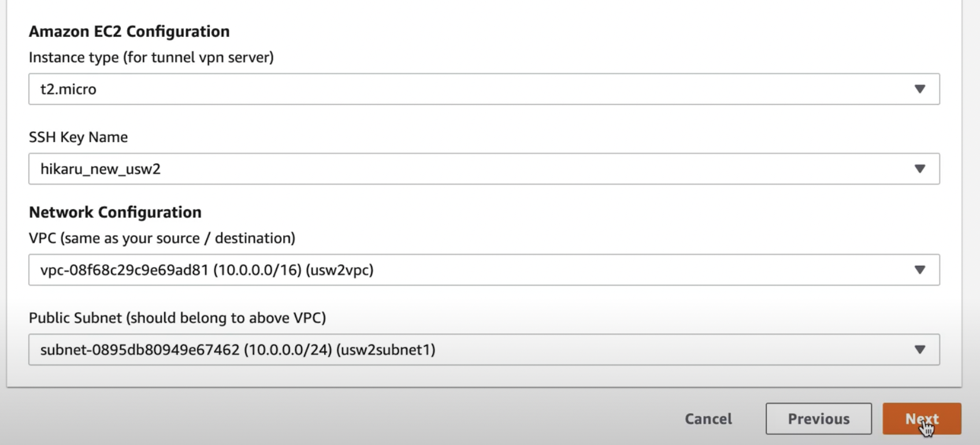Click the 'Public Subnet (should belong to above VPC)' label

[177, 318]
